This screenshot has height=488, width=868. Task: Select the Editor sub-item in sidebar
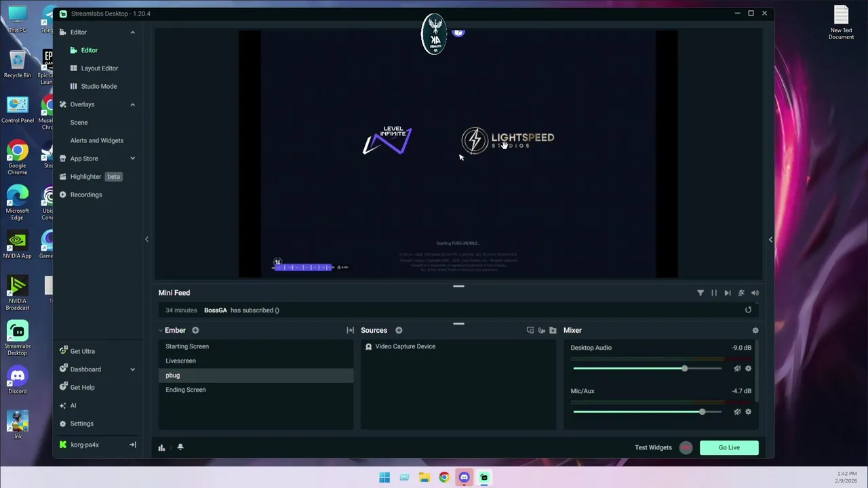(x=90, y=50)
